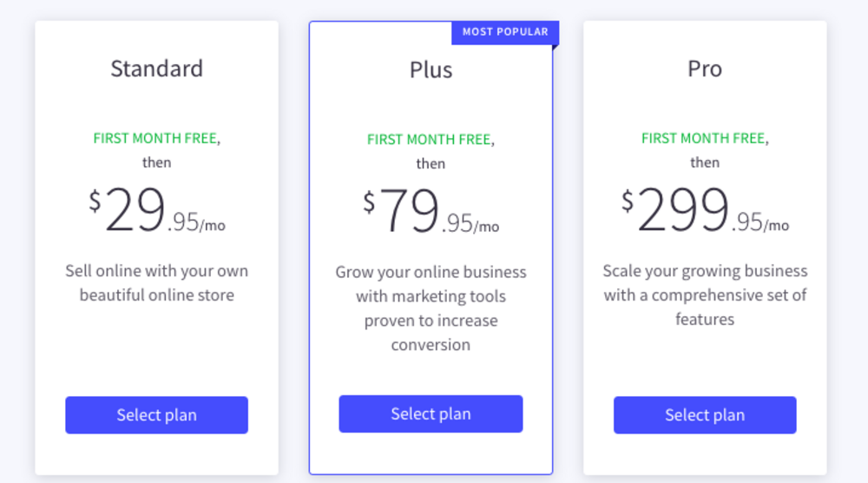Click the Standard plan heading
The image size is (868, 483).
coord(156,69)
